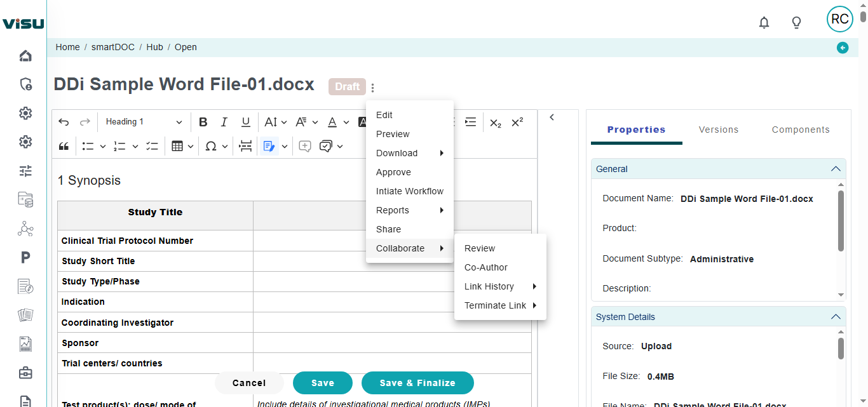868x407 pixels.
Task: Open the notifications bell
Action: coord(764,23)
